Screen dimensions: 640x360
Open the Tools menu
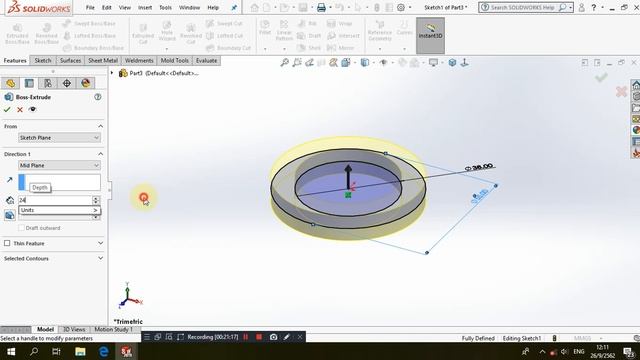coord(165,7)
